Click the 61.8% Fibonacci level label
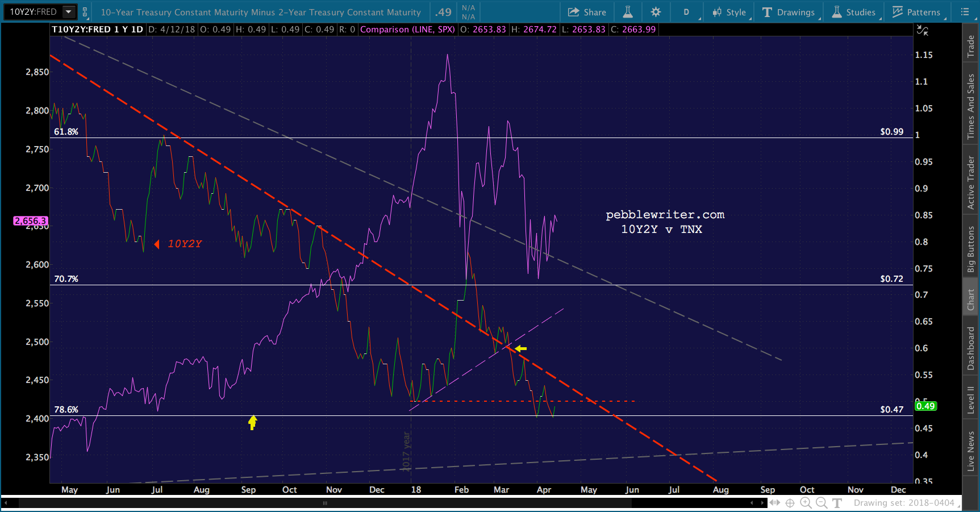 [66, 131]
